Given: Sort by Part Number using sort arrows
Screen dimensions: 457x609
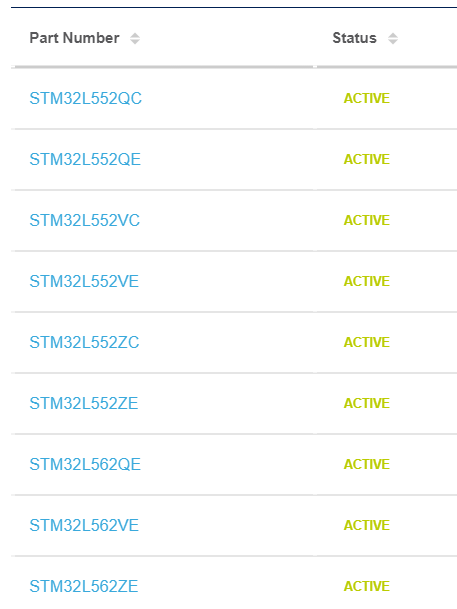Looking at the screenshot, I should pos(135,38).
